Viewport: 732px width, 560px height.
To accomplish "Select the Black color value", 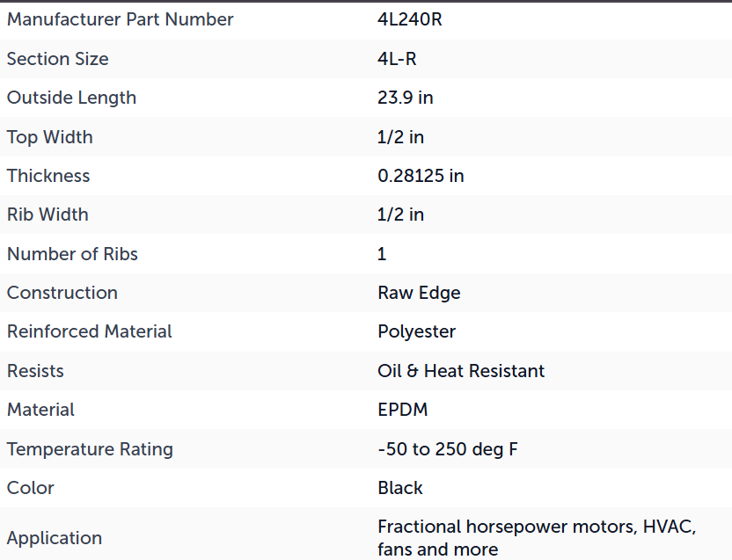I will (400, 488).
